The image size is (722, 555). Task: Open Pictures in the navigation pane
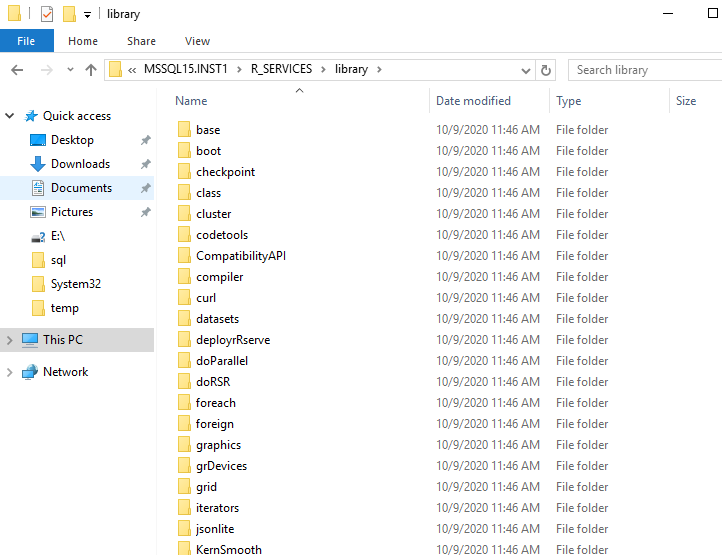(x=72, y=211)
